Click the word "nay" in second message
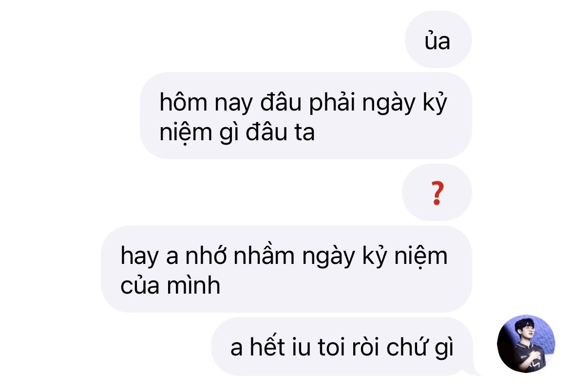The image size is (570, 392). click(233, 104)
